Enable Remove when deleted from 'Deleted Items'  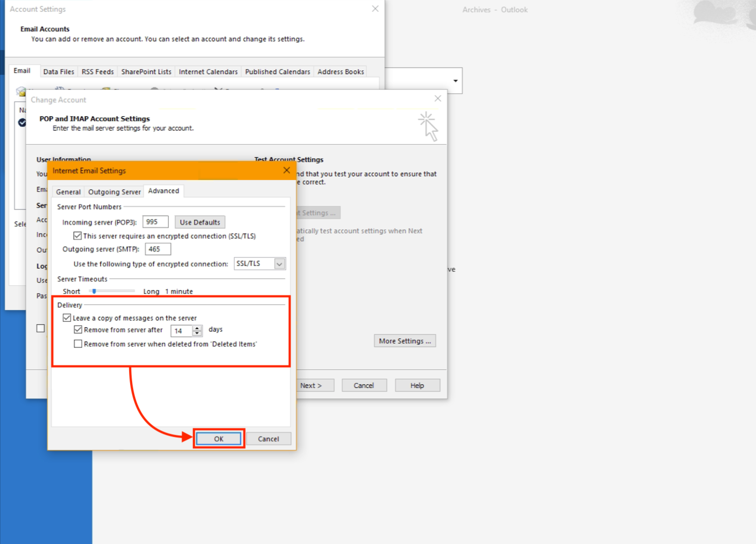tap(78, 344)
